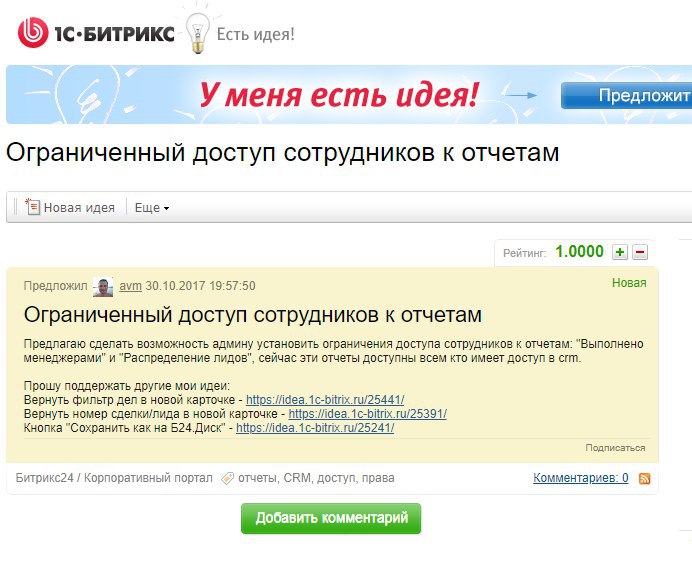
Task: Open the 'Есть идея!' header link
Action: point(256,34)
